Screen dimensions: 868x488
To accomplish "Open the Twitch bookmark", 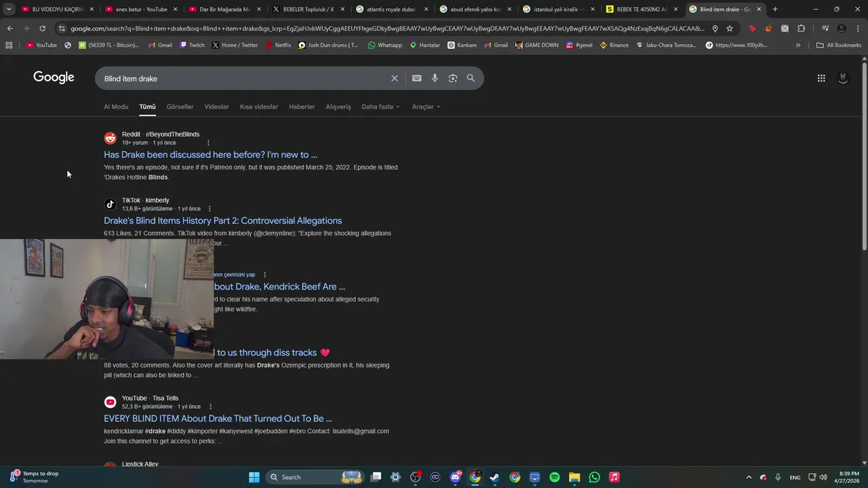I will point(192,45).
